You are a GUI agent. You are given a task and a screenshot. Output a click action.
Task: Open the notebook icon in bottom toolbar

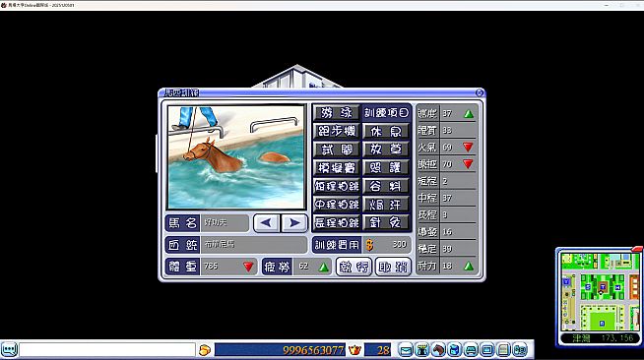[503, 350]
